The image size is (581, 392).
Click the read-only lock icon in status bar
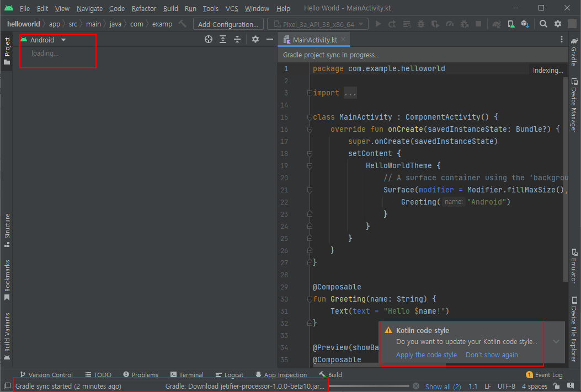(556, 386)
